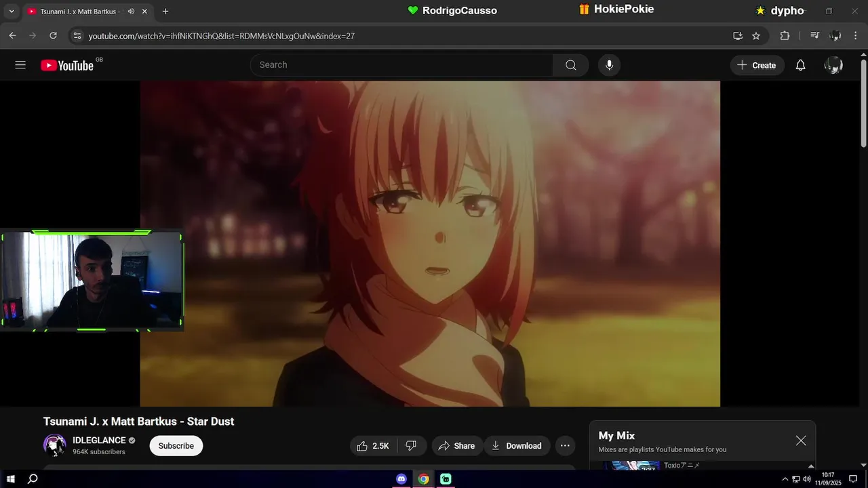The image size is (868, 488).
Task: Open the teal app in the taskbar
Action: (x=446, y=479)
